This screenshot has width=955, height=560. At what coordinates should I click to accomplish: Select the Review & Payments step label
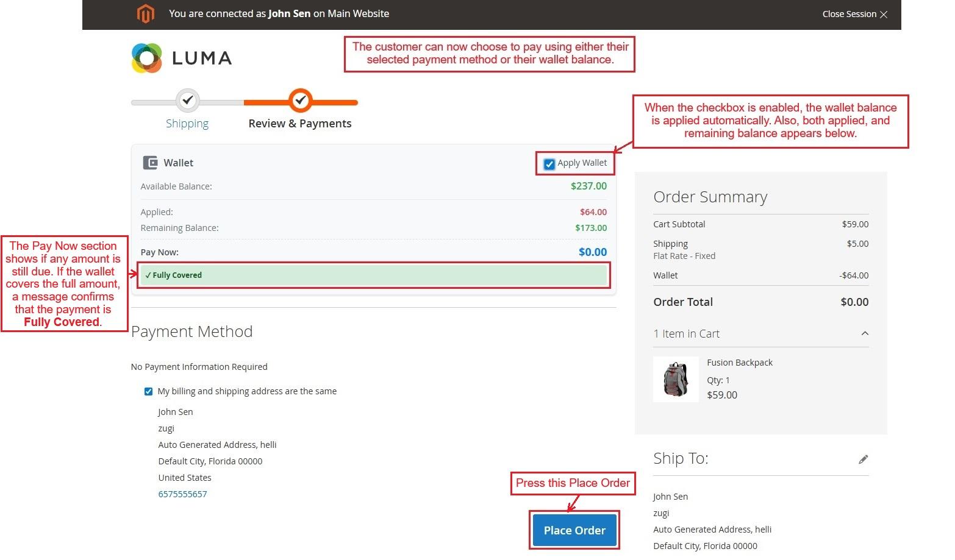click(299, 124)
